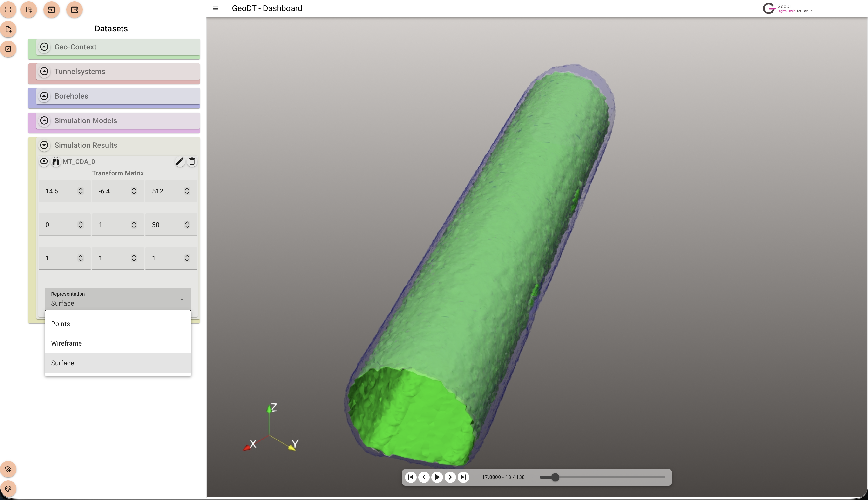Collapse the Simulation Results section
Screen dimensions: 868x500
44,145
